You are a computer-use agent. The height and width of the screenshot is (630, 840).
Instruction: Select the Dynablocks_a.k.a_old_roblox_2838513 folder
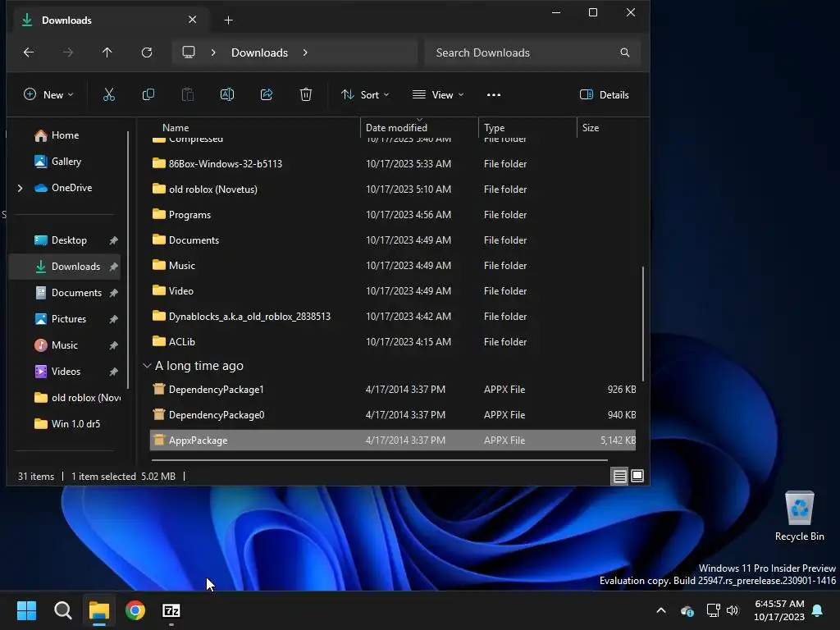(x=393, y=317)
